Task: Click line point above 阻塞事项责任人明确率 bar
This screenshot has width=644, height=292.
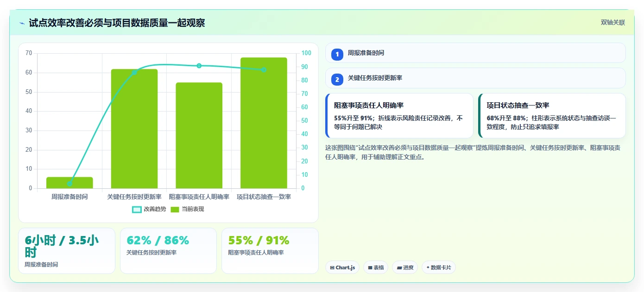Action: (199, 66)
